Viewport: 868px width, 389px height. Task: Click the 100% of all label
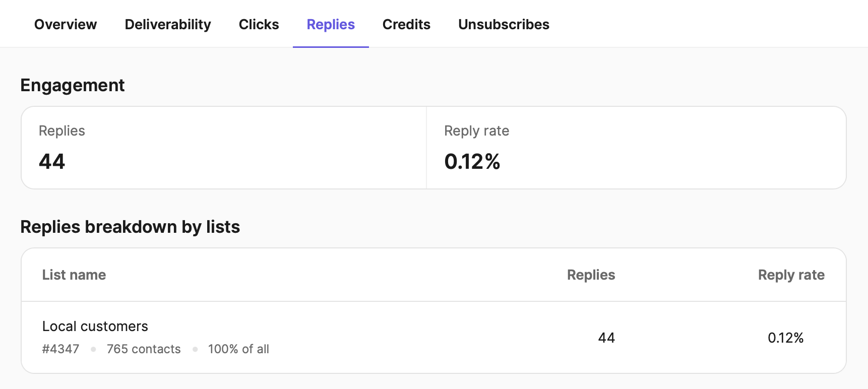coord(238,349)
